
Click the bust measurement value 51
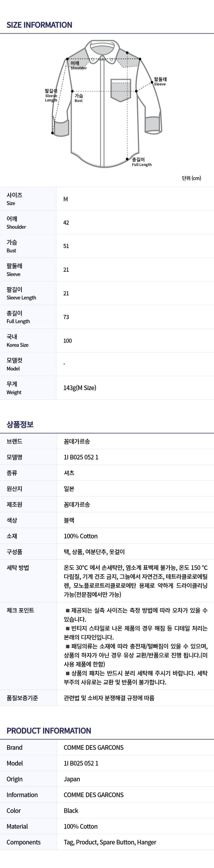pos(66,246)
